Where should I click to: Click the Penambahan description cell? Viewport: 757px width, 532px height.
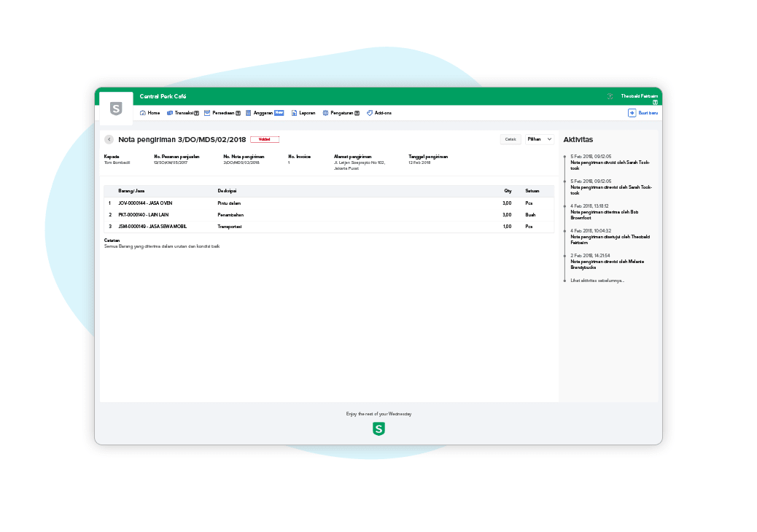(x=230, y=215)
